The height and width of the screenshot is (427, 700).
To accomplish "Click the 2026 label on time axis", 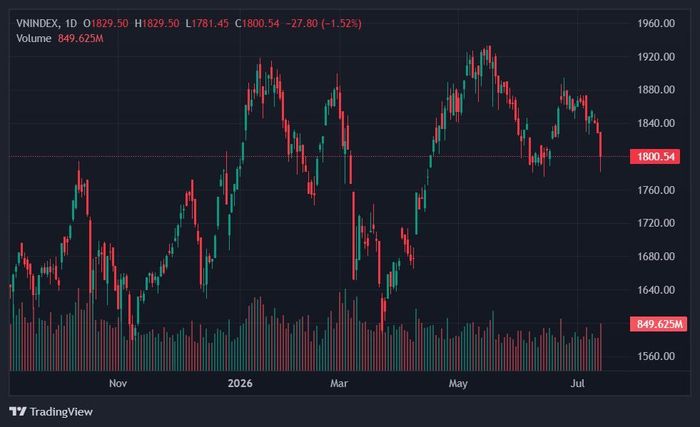I will 240,383.
